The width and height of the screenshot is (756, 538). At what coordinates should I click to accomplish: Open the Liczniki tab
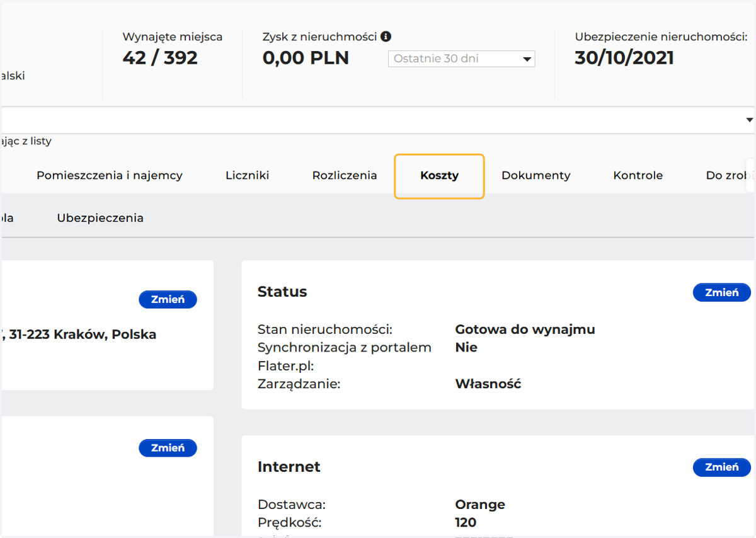point(248,176)
